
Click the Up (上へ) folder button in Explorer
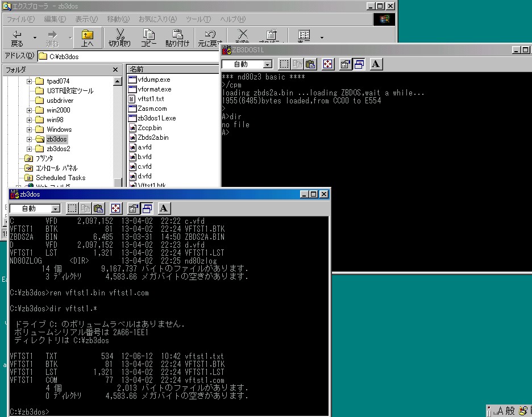coord(87,38)
